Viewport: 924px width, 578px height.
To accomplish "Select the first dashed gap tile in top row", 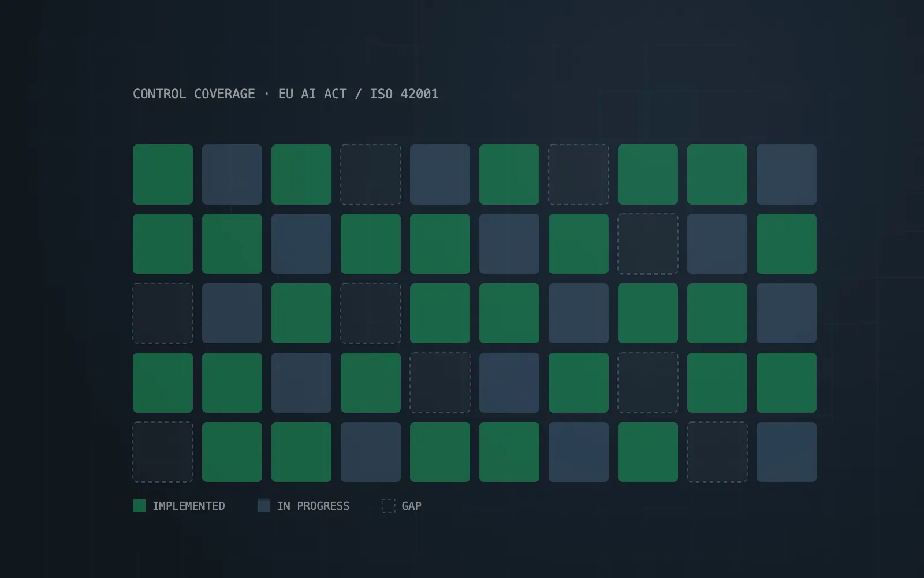I will pos(371,175).
